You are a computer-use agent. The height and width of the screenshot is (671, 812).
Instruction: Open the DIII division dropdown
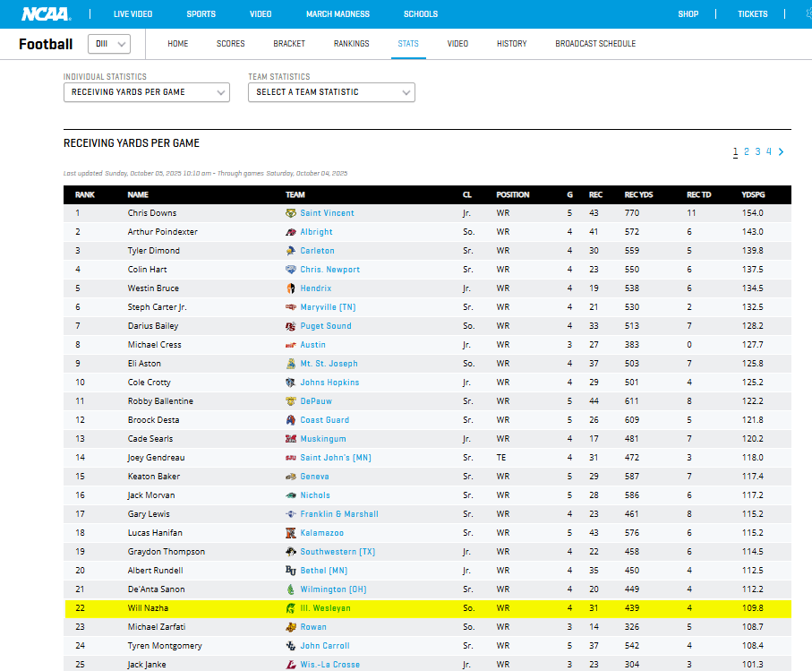[x=109, y=44]
